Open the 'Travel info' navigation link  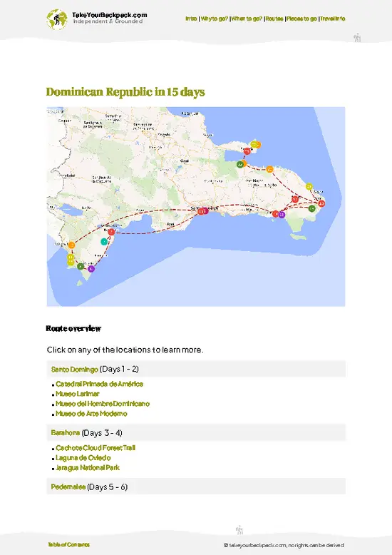point(333,19)
